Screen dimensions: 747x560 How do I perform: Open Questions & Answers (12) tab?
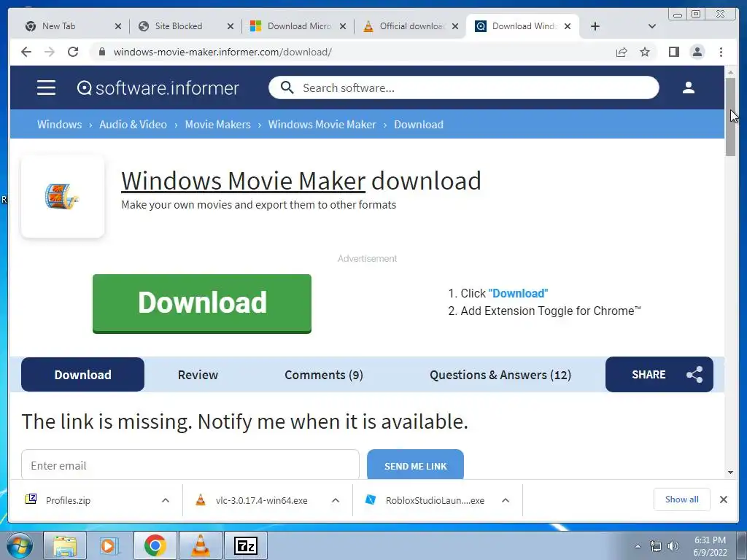click(500, 375)
